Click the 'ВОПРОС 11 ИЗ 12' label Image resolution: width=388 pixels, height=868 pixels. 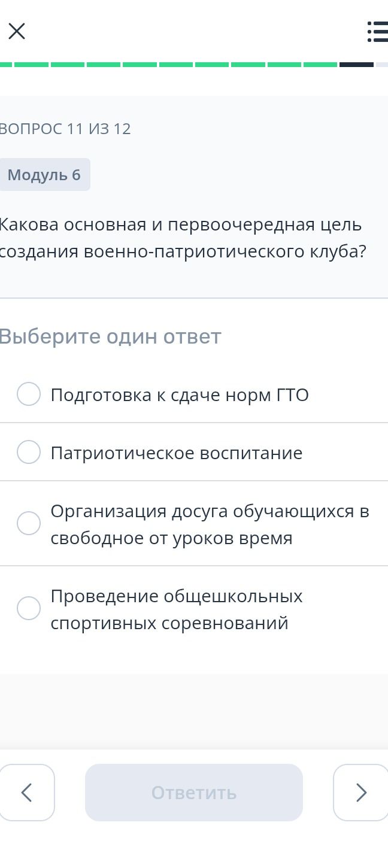65,129
